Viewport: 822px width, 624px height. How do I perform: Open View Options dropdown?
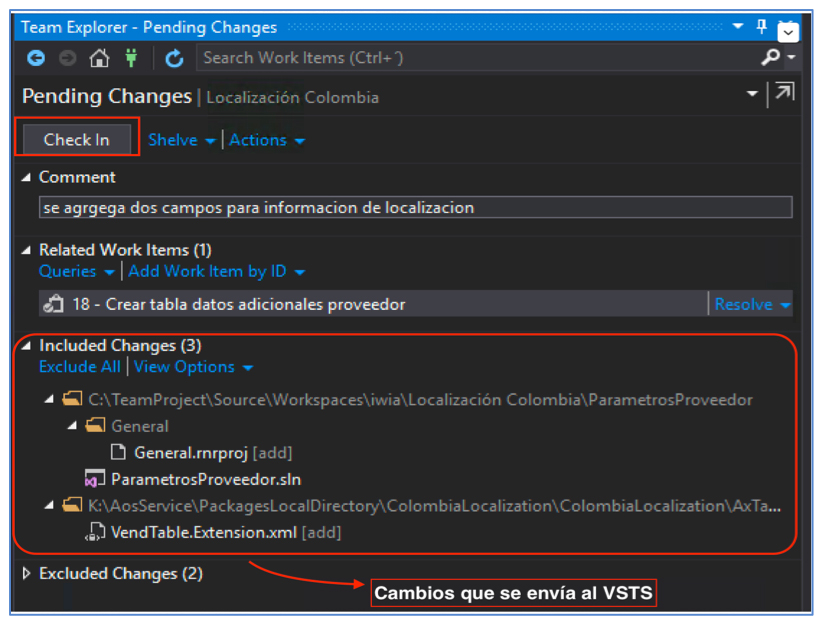coord(193,367)
